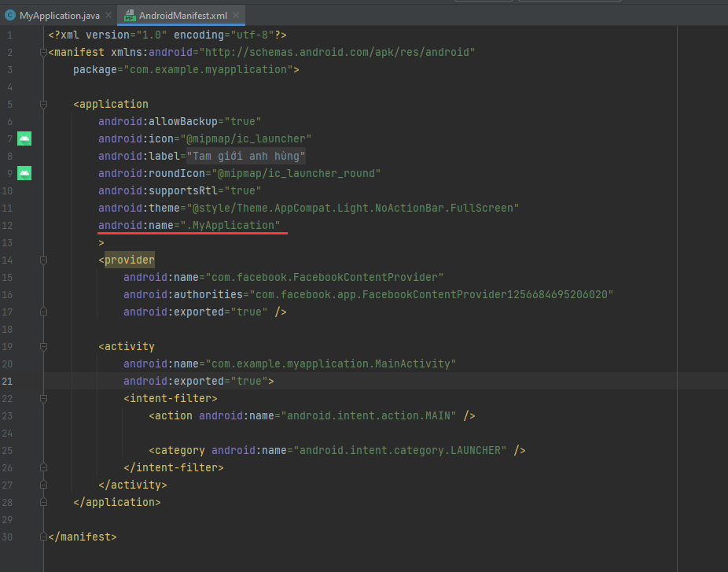Click the fold end marker beside </manifest>

point(43,537)
